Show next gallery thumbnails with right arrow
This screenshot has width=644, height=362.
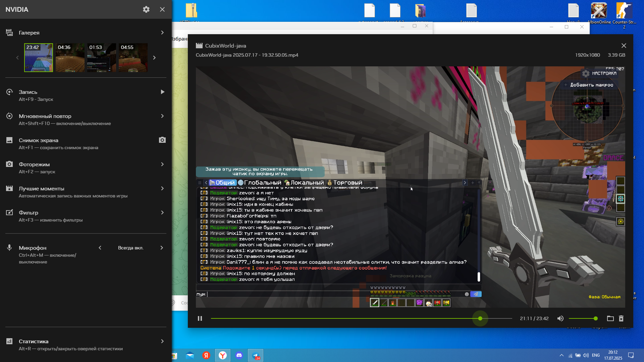154,58
